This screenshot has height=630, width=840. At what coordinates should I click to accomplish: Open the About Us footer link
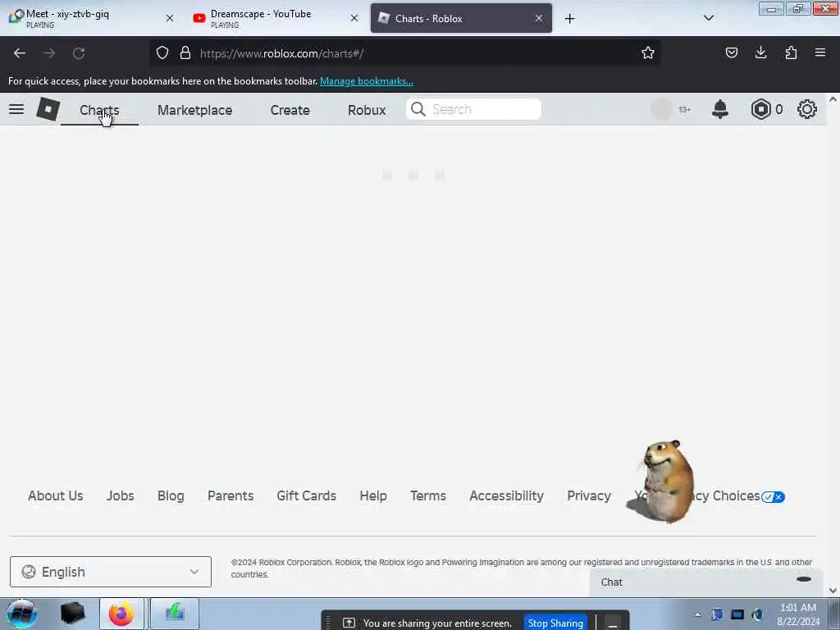(x=56, y=496)
